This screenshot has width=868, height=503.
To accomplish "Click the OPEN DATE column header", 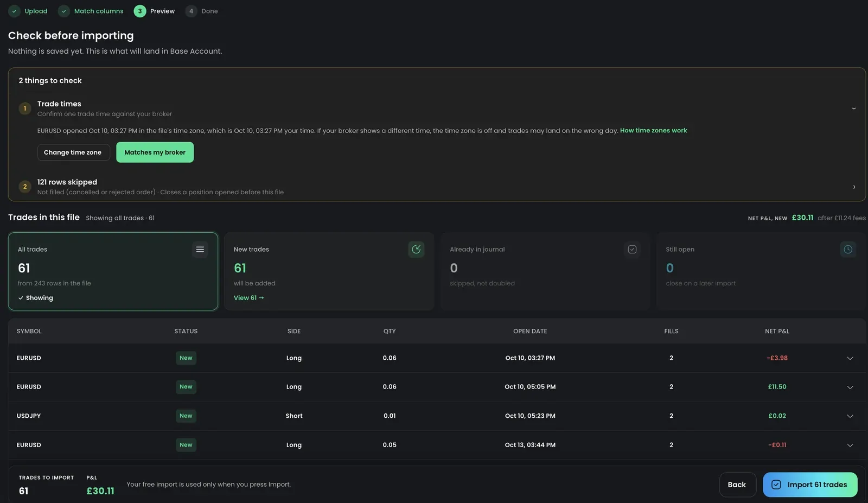I will pyautogui.click(x=530, y=331).
